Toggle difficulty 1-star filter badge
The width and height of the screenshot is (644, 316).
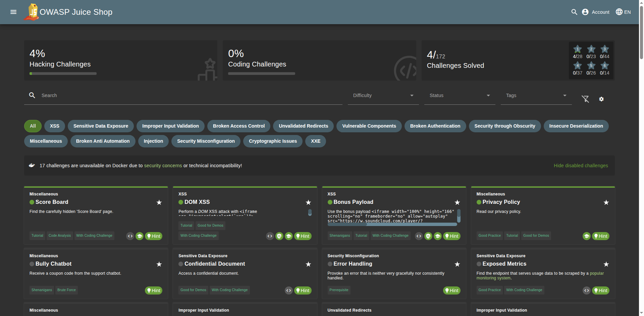pos(577,49)
